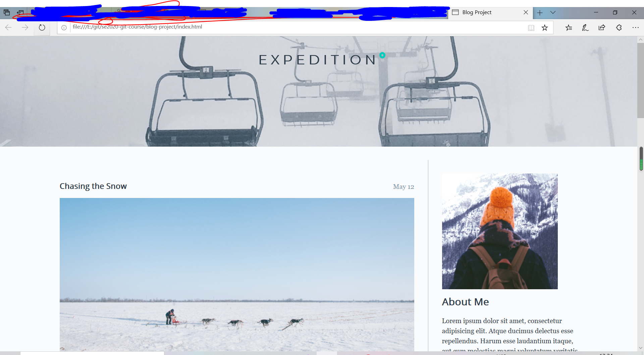Open Chasing the Snow post title
This screenshot has height=355, width=644.
(x=93, y=186)
